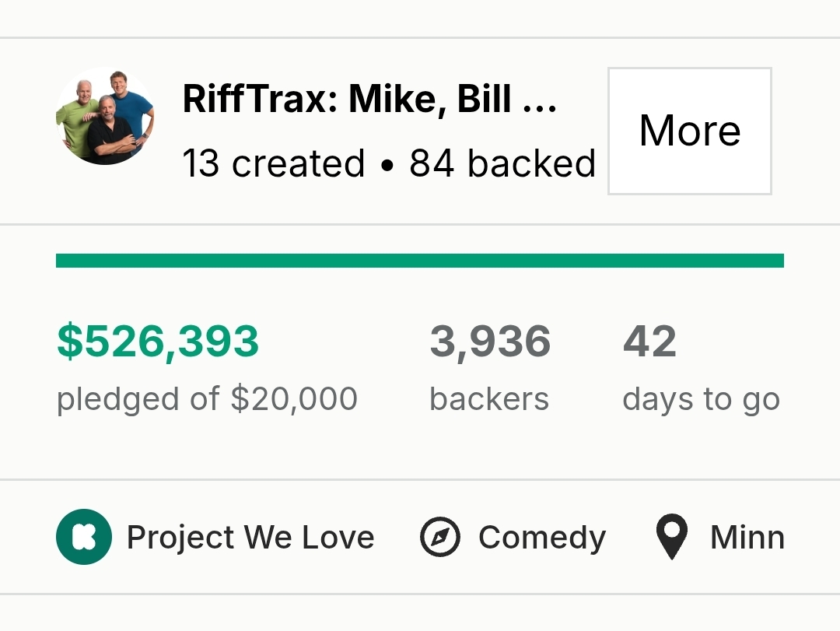840x631 pixels.
Task: Click the "84 backed" text
Action: (502, 163)
